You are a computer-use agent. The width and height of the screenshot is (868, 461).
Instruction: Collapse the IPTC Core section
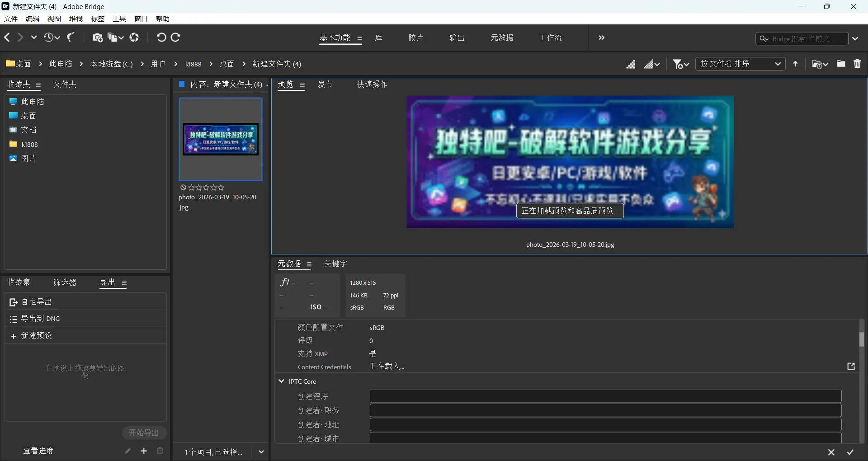(282, 381)
